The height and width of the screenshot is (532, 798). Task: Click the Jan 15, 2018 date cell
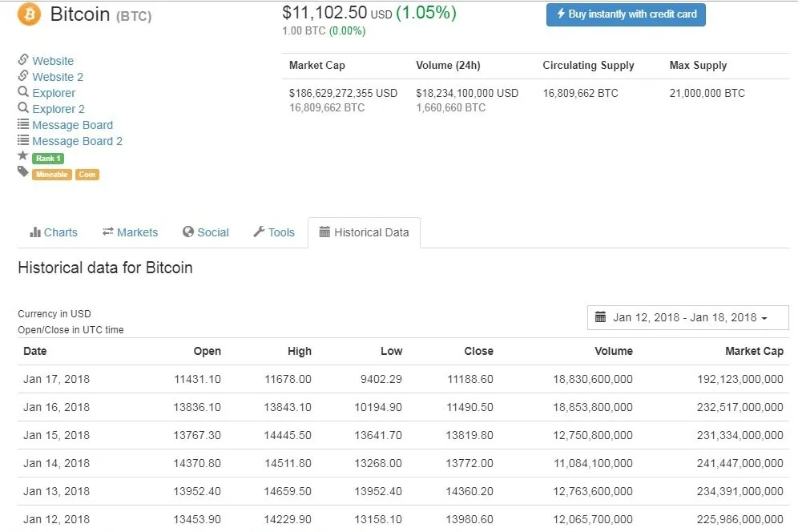tap(57, 435)
